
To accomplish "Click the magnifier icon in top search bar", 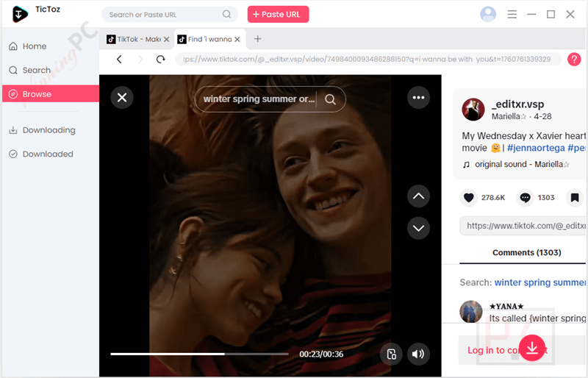I will [226, 14].
